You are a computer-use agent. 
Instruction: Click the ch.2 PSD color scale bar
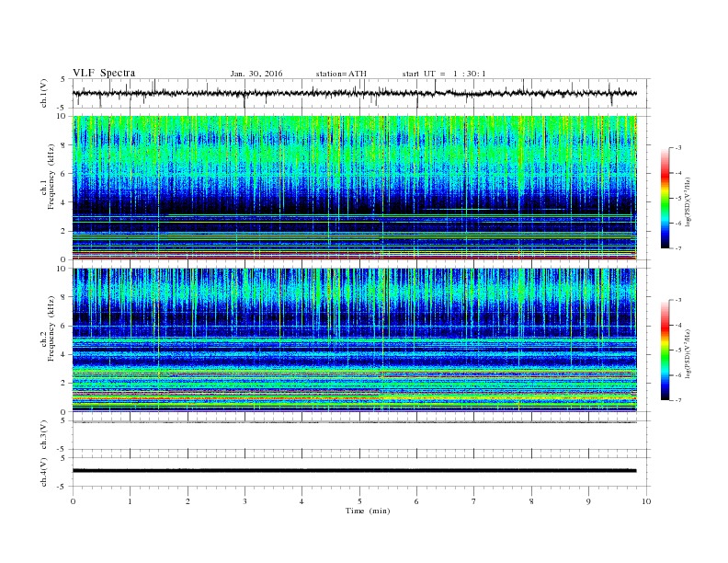pyautogui.click(x=665, y=350)
